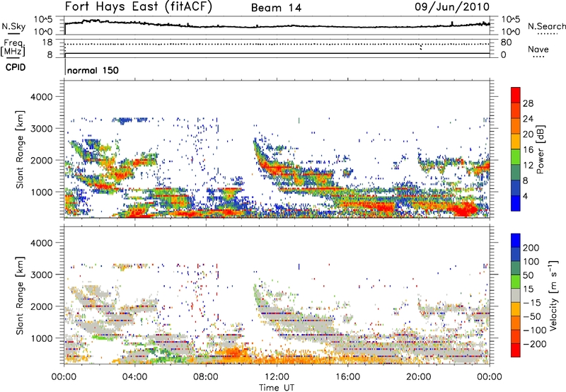Click the "N.Search" legend label

click(546, 26)
